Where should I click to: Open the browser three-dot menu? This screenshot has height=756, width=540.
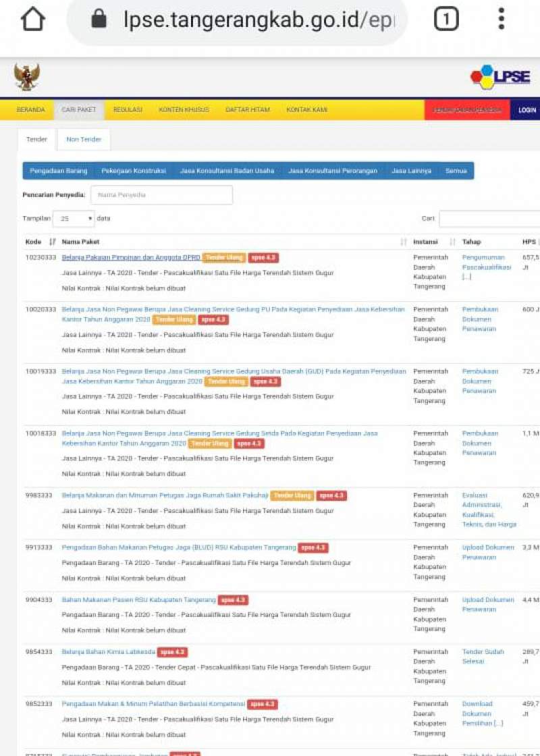pyautogui.click(x=501, y=19)
